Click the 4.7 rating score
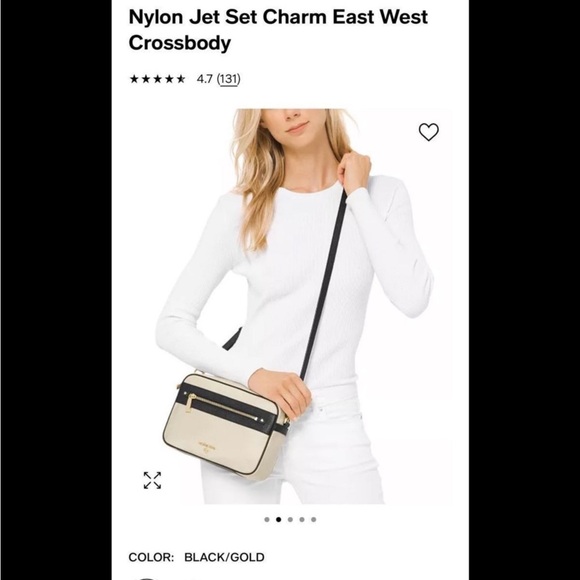Viewport: 580px width, 580px height. (x=205, y=79)
